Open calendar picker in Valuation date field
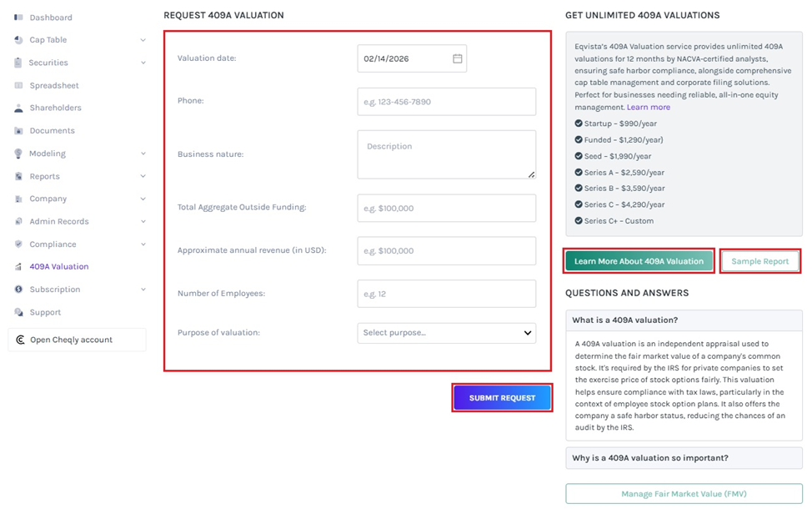The height and width of the screenshot is (509, 812). pyautogui.click(x=457, y=59)
